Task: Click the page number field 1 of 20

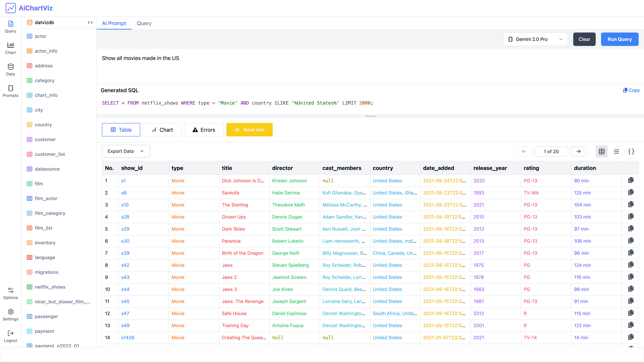Action: pos(551,151)
